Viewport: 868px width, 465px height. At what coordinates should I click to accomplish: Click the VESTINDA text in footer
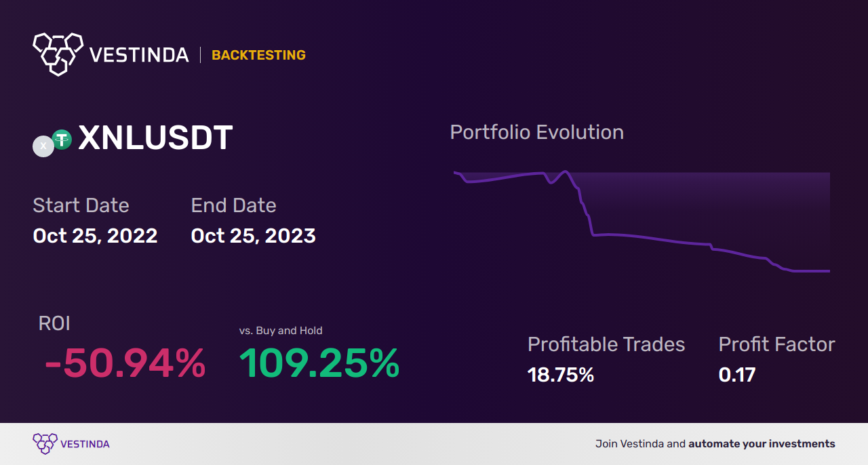tap(85, 444)
